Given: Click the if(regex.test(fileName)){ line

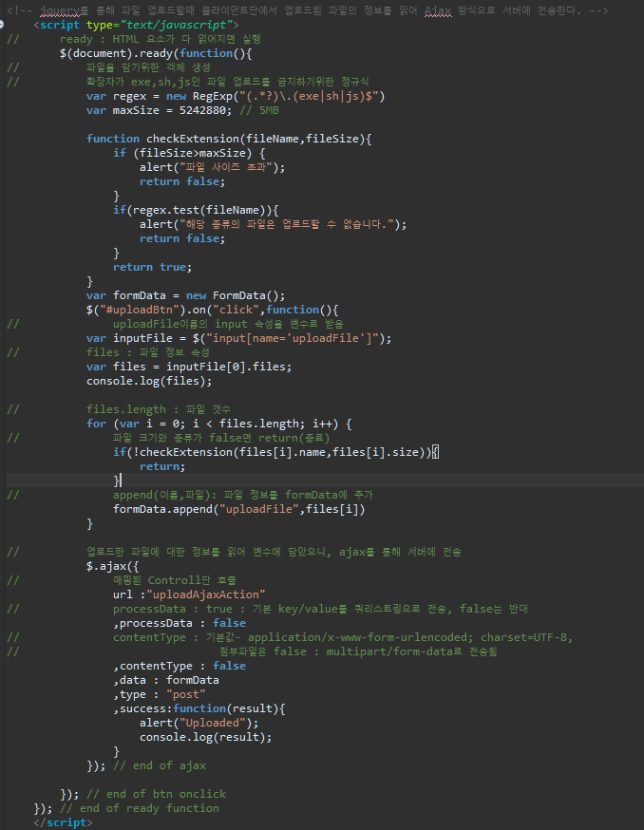Looking at the screenshot, I should click(196, 210).
